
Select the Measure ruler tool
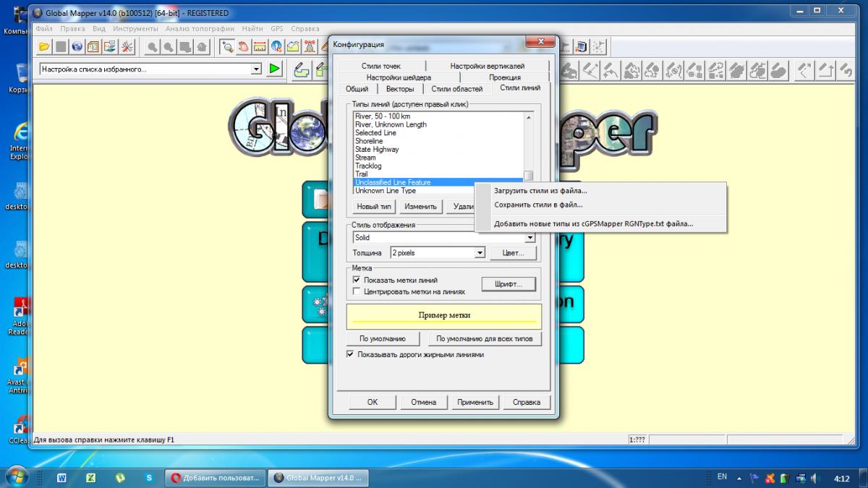pyautogui.click(x=260, y=47)
